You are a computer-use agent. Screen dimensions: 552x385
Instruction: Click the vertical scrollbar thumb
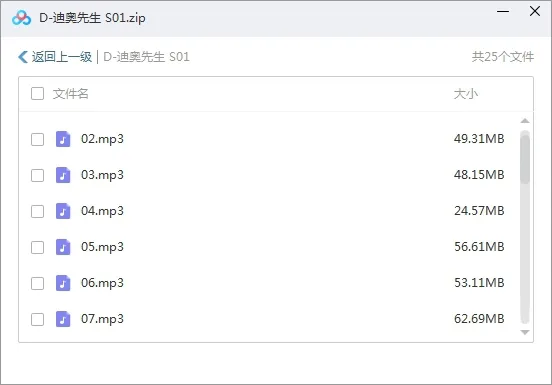525,157
